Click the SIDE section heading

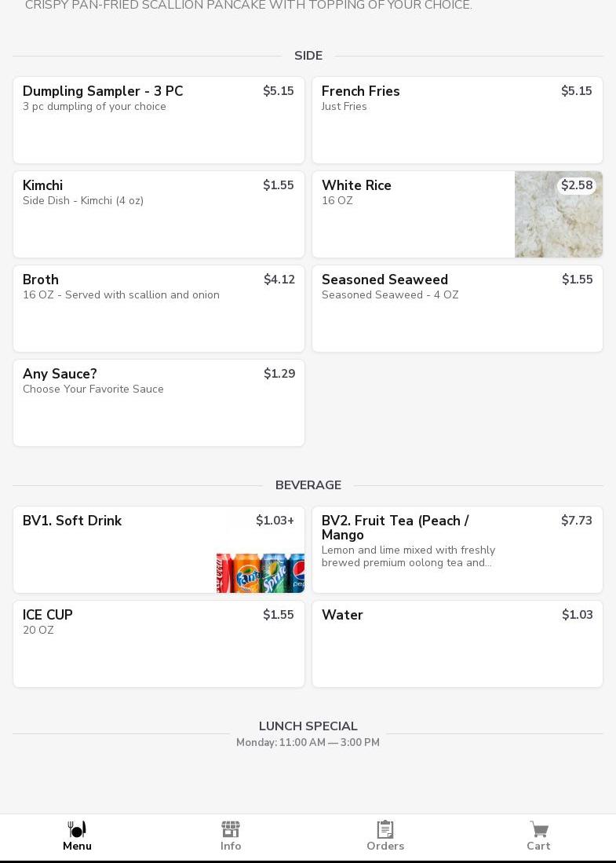coord(308,56)
